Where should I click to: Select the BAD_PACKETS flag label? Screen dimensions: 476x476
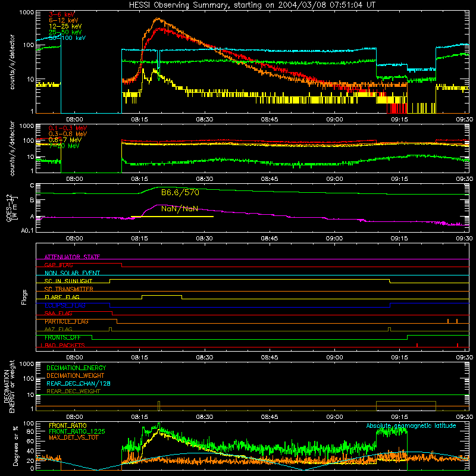pyautogui.click(x=65, y=345)
